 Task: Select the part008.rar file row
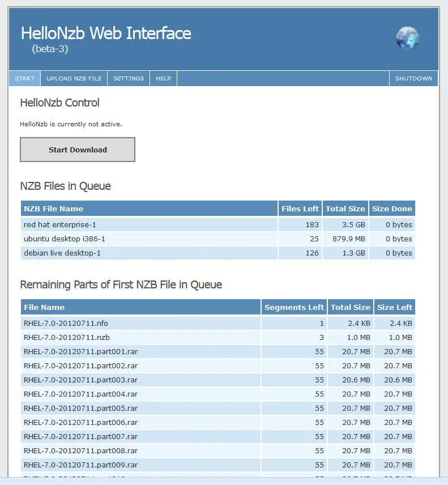tap(218, 450)
